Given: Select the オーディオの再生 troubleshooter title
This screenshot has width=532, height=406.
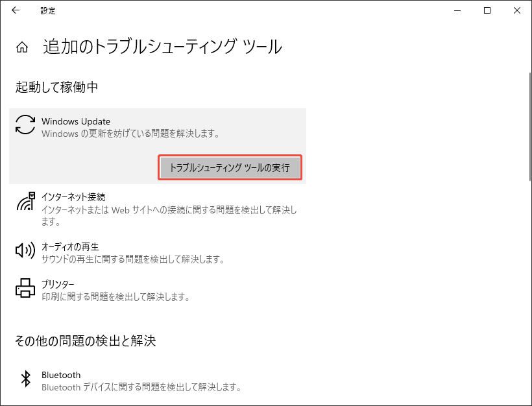Looking at the screenshot, I should coord(70,246).
